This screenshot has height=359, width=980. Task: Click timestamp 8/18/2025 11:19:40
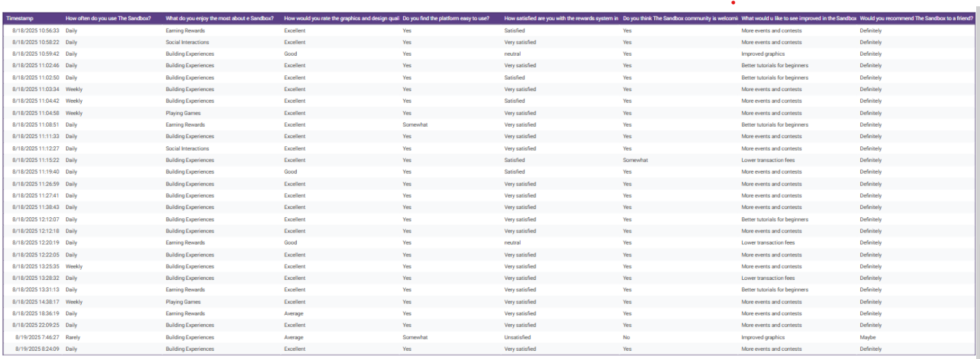point(35,172)
